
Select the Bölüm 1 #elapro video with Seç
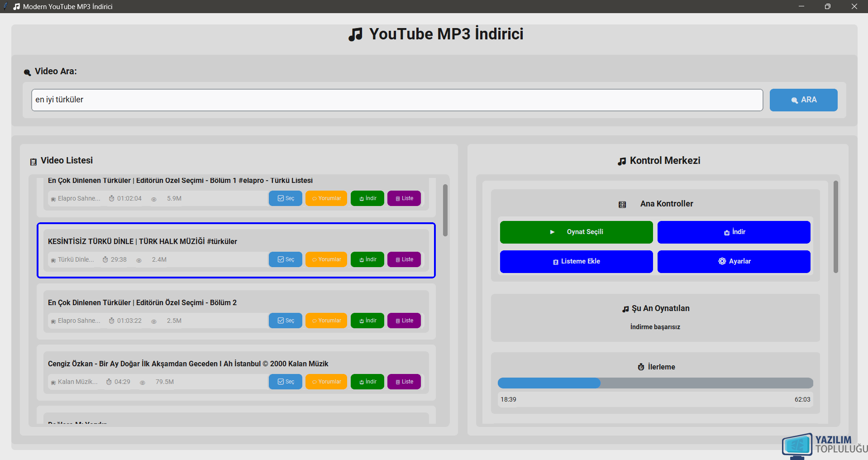tap(285, 198)
